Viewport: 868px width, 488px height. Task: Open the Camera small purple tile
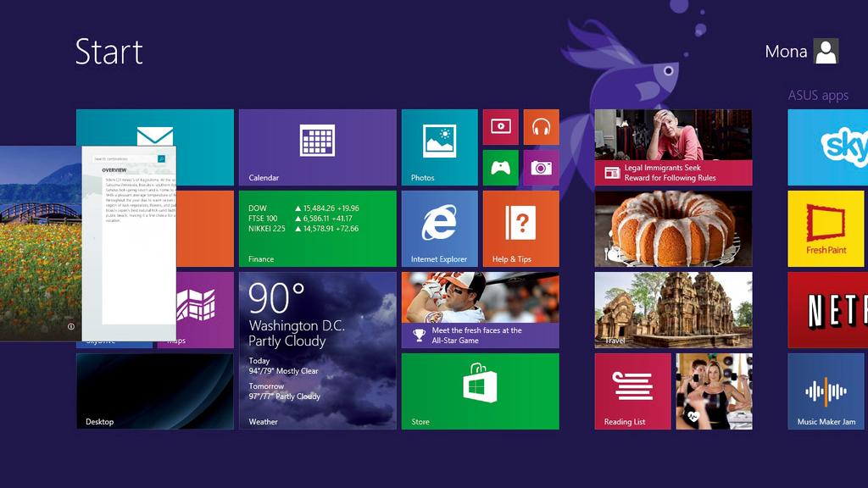(542, 168)
